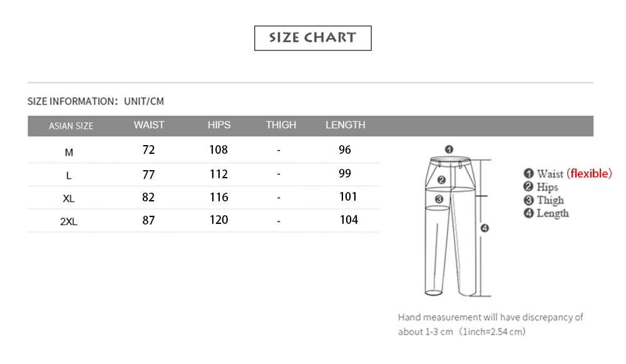Click the Waist legend bullet icon
This screenshot has height=364, width=626.
click(x=528, y=174)
